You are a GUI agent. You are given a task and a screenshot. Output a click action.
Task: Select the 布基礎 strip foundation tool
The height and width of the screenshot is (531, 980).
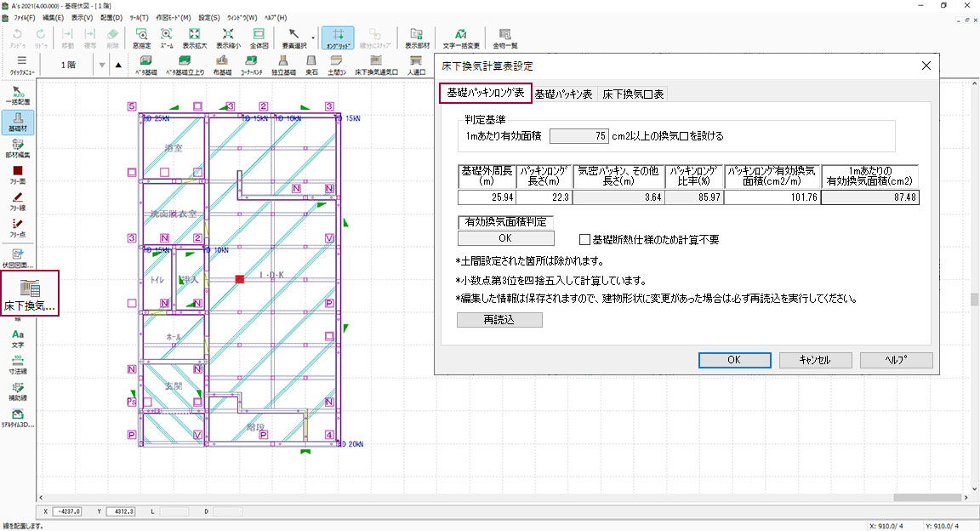[x=222, y=65]
